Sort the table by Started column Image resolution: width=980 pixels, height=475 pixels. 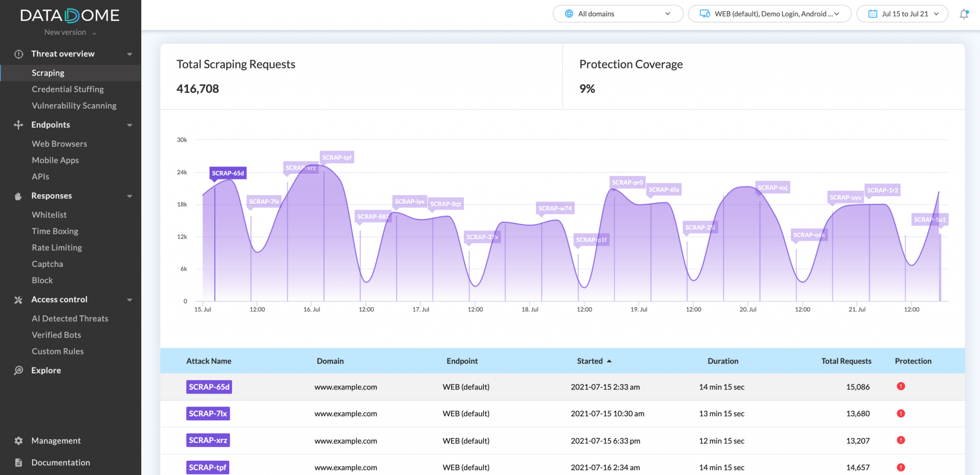coord(594,361)
